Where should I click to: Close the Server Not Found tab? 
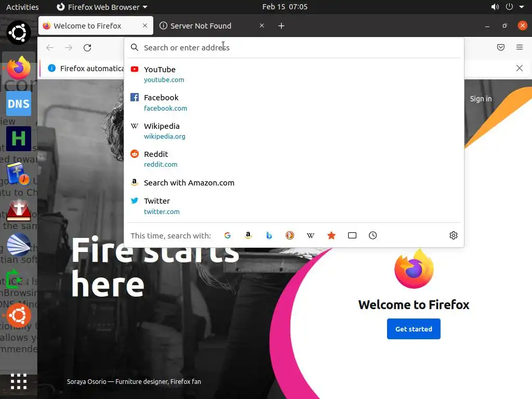pos(262,25)
